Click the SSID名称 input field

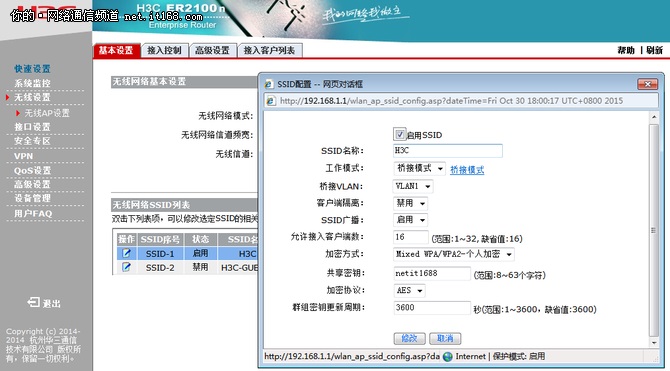tap(448, 151)
